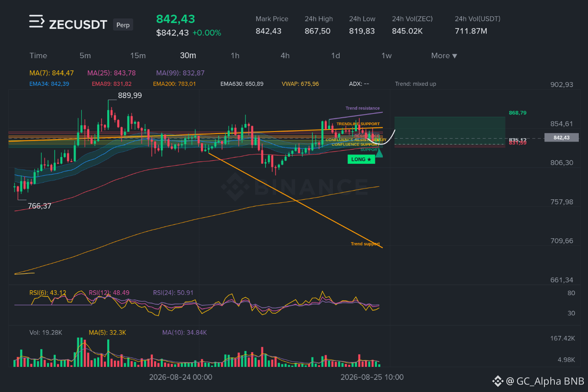Expand the More intervals dropdown
This screenshot has height=392, width=588.
[444, 56]
